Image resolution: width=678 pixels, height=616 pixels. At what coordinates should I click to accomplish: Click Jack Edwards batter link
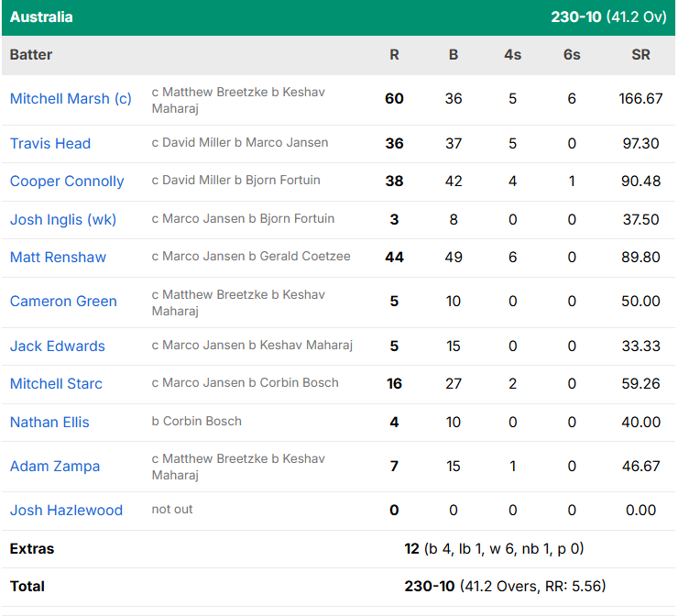click(58, 346)
